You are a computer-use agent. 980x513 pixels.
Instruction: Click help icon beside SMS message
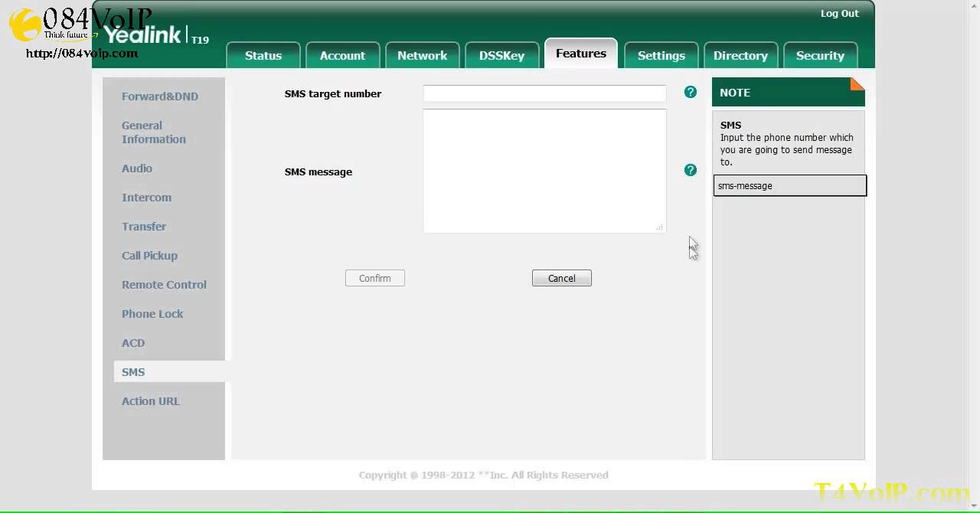click(x=690, y=170)
